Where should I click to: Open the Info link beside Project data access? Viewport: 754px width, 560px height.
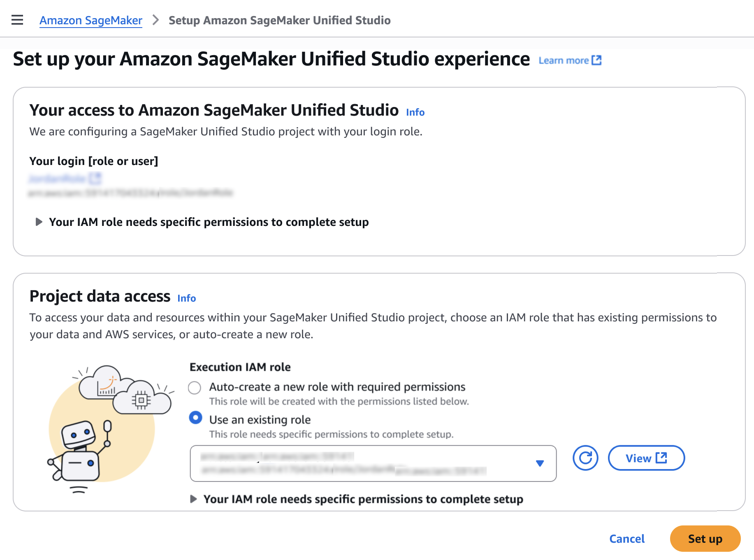point(186,298)
